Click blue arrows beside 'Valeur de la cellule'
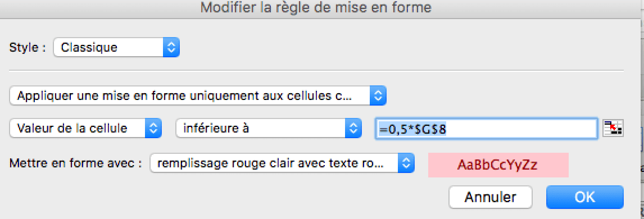 153,129
